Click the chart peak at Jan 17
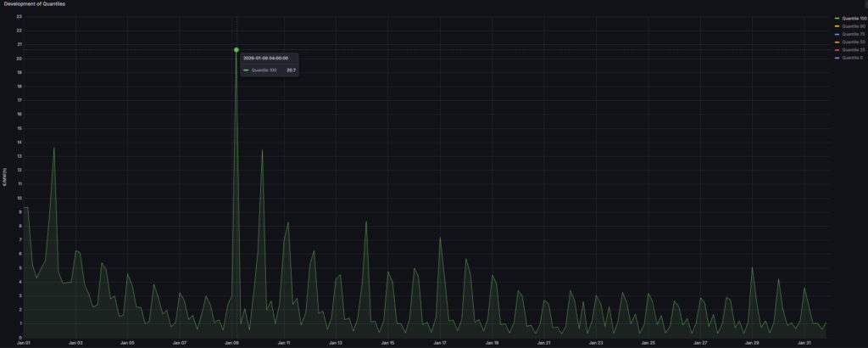 click(x=440, y=238)
